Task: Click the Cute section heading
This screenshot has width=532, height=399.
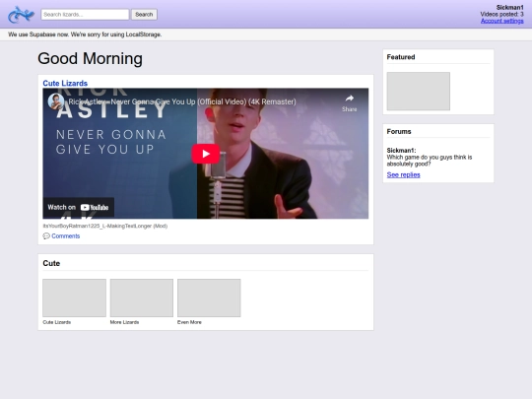Action: (x=51, y=263)
